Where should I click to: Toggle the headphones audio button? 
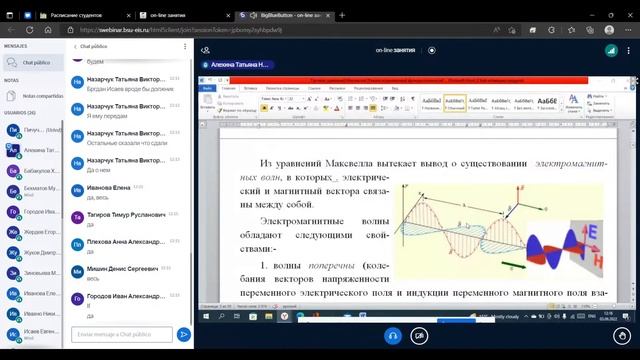pos(393,336)
